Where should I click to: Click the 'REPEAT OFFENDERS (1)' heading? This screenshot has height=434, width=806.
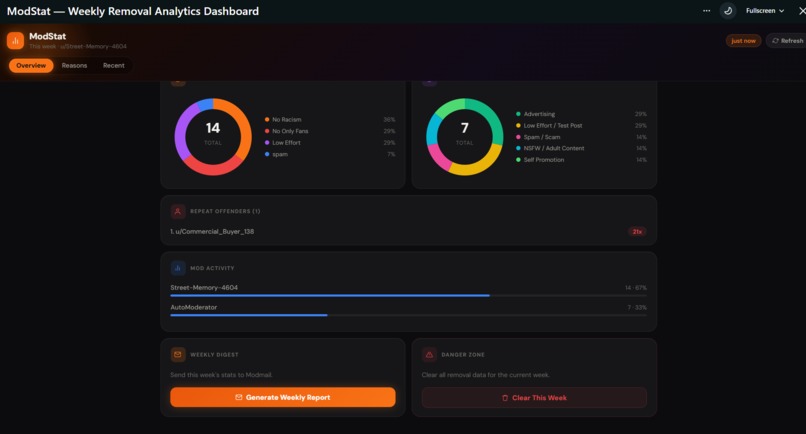click(x=225, y=211)
